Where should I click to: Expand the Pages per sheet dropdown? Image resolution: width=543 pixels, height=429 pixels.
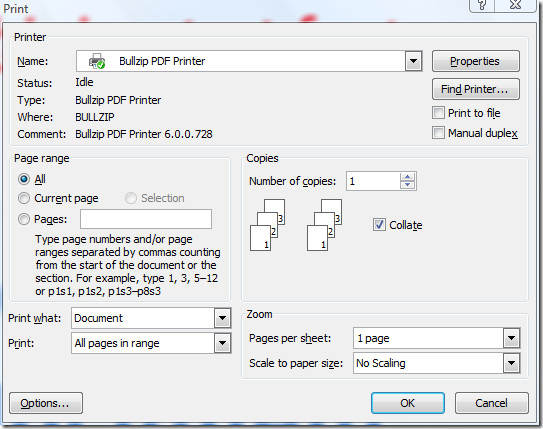click(511, 338)
